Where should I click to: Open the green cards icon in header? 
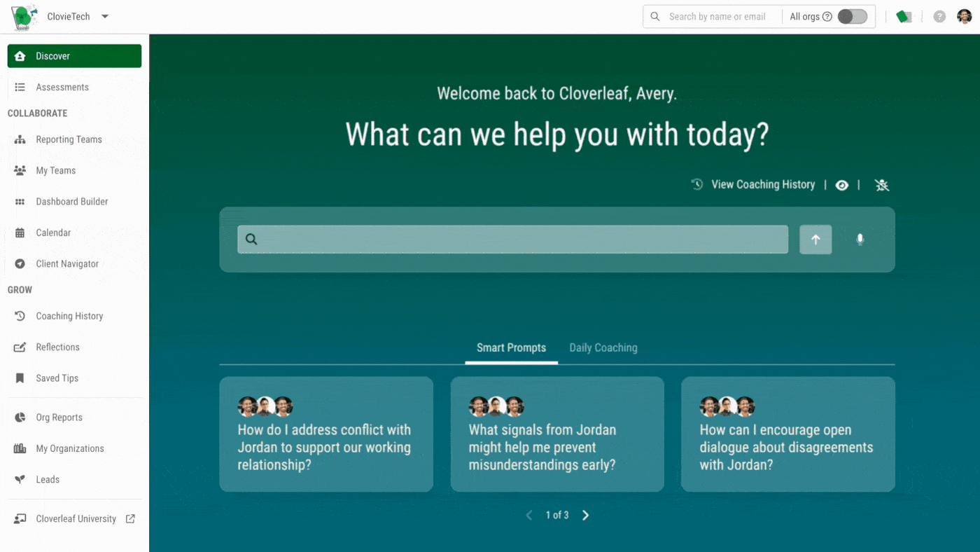click(904, 17)
